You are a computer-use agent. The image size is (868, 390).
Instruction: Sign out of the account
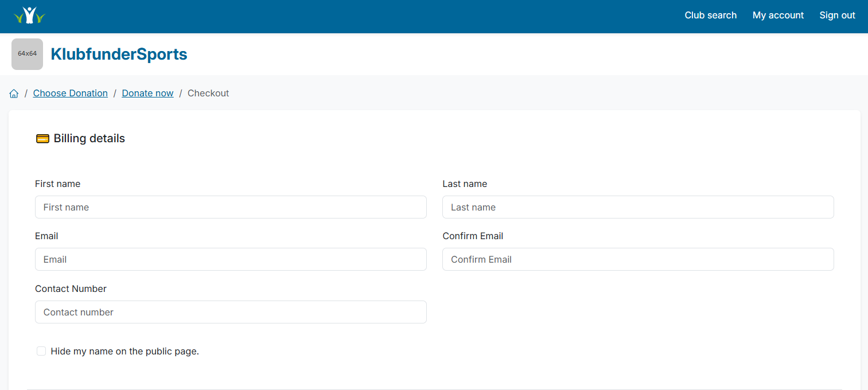(837, 15)
